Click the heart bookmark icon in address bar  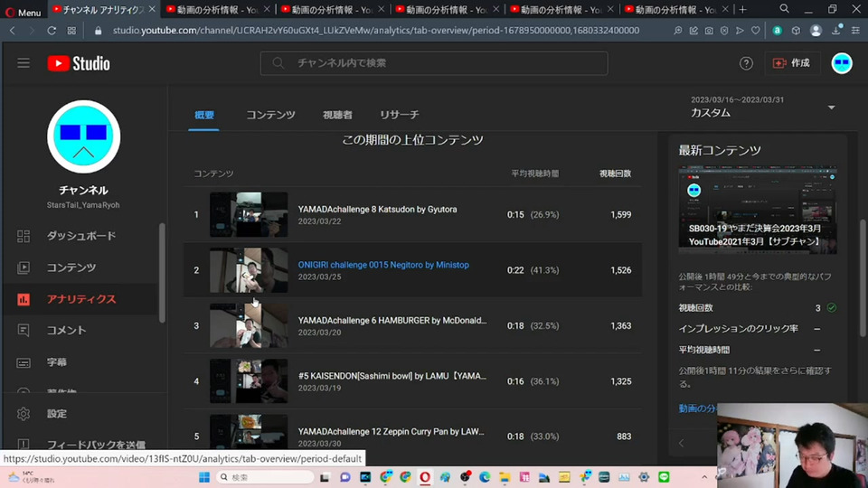point(755,31)
